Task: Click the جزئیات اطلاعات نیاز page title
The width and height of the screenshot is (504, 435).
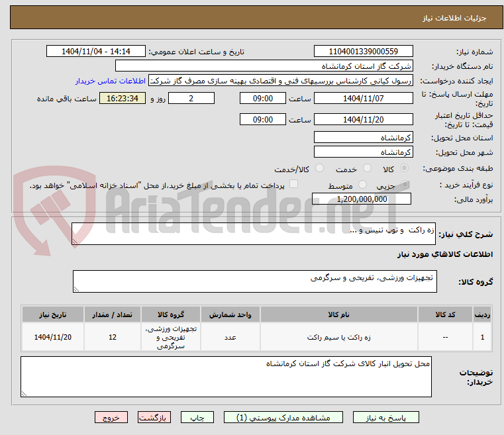Action: pos(454,18)
